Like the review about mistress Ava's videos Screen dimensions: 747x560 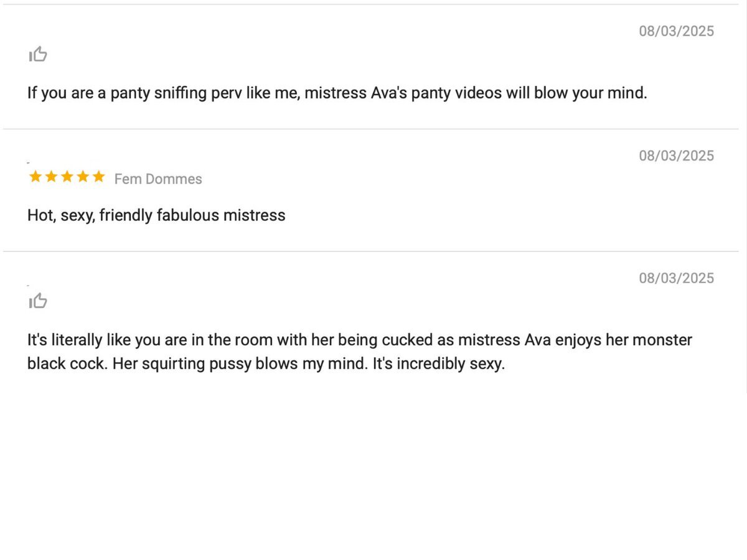[x=38, y=55]
